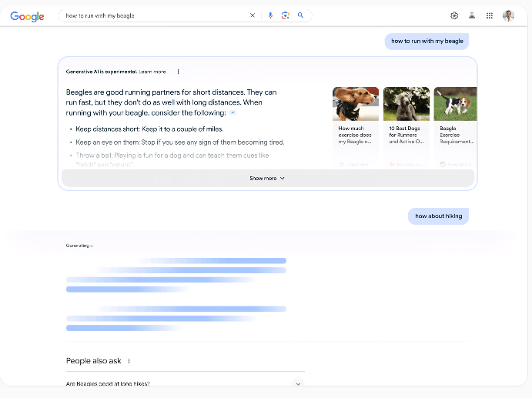
Task: Open Search Labs flask icon
Action: click(x=472, y=15)
